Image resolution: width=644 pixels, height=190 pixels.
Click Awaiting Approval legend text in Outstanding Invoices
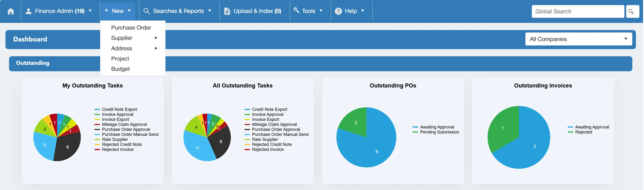tap(592, 127)
